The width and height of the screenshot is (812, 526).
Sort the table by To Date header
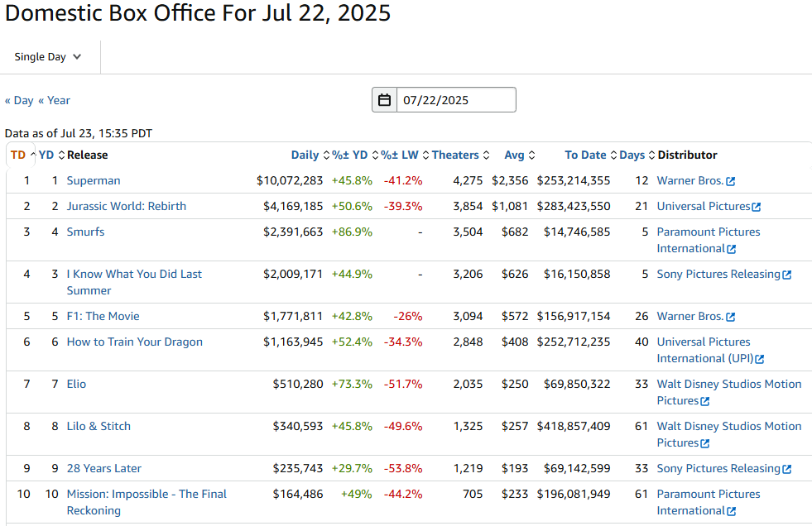coord(585,155)
